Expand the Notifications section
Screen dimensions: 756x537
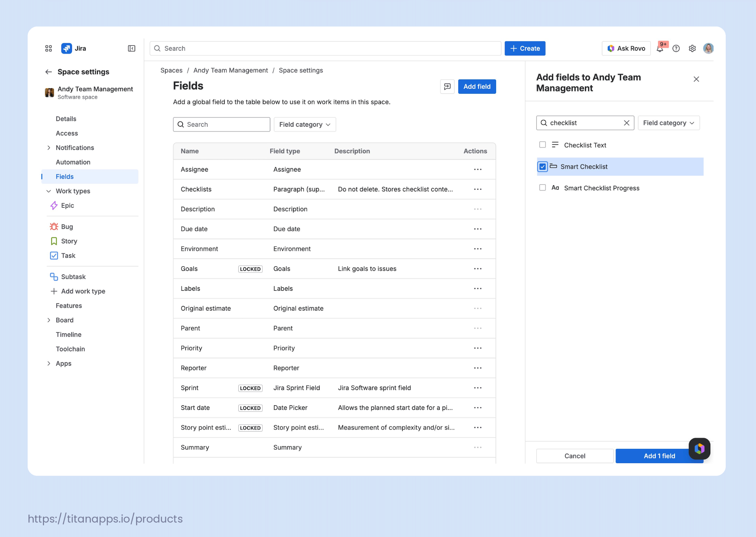pyautogui.click(x=48, y=148)
